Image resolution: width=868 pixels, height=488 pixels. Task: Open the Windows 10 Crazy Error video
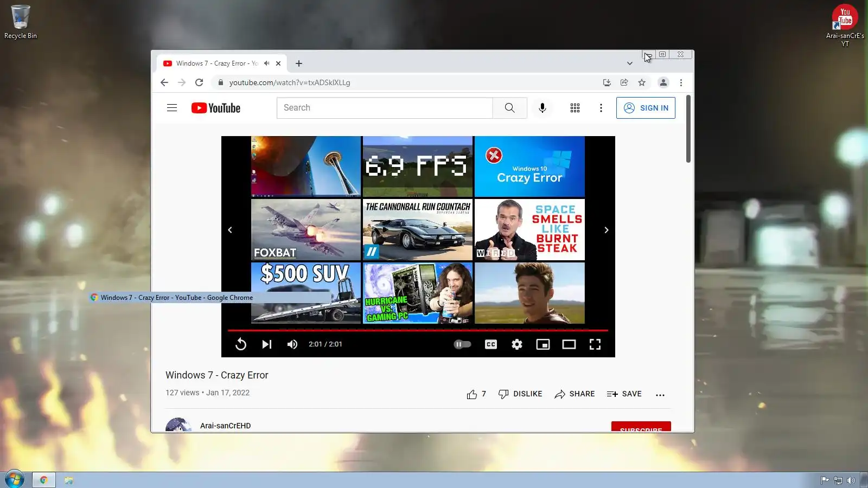pos(529,166)
